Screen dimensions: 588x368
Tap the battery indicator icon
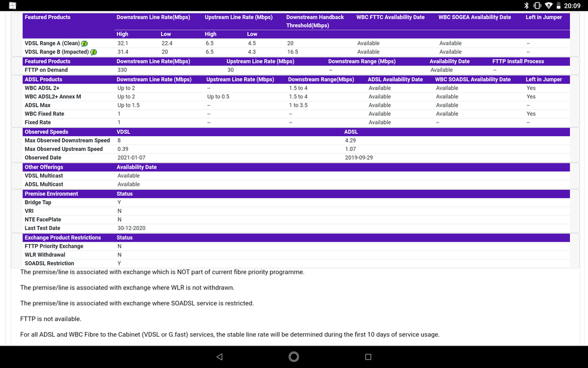(559, 5)
